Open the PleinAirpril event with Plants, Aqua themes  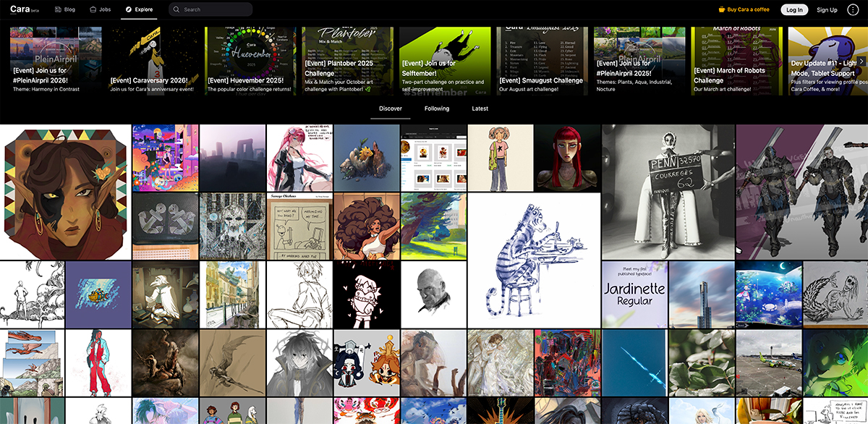click(639, 61)
